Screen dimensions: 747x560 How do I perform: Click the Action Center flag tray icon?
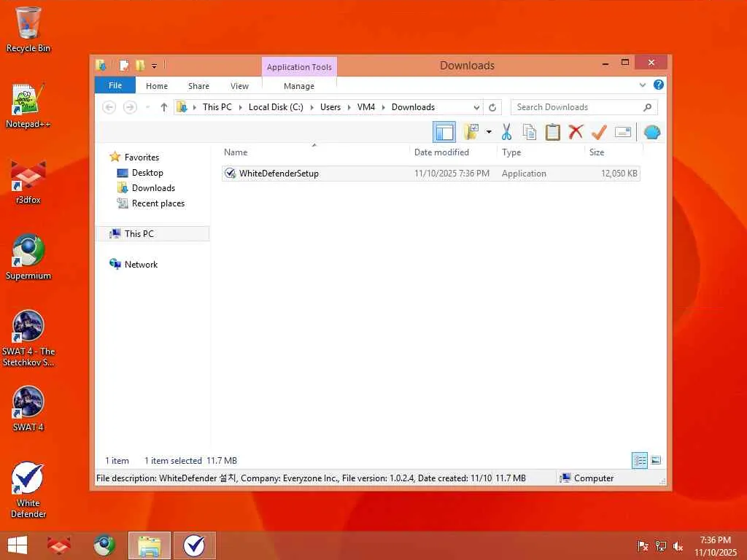click(643, 545)
